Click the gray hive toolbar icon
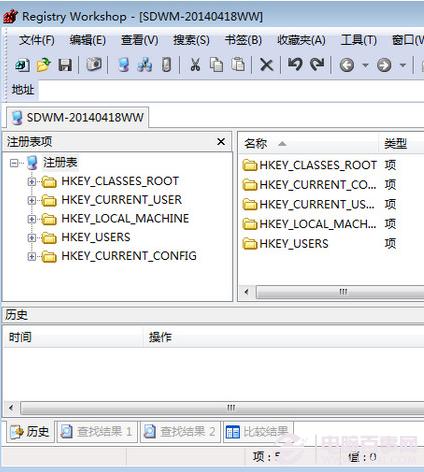The height and width of the screenshot is (472, 424). (x=166, y=65)
